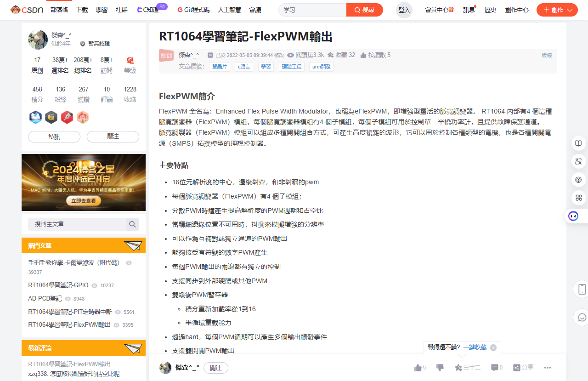Click the 登入 login button

coord(404,10)
